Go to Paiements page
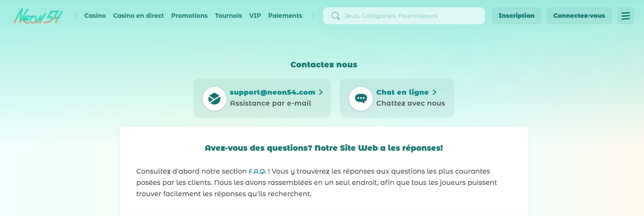The height and width of the screenshot is (216, 644). point(285,16)
